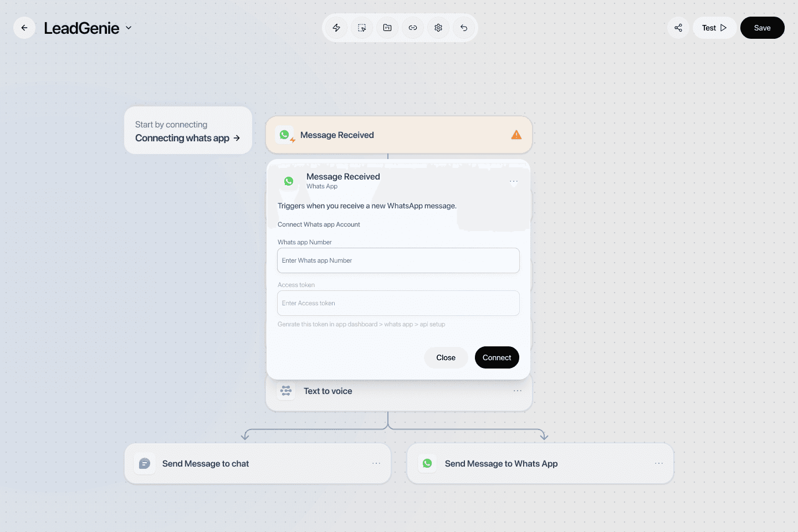Screen dimensions: 798x532
Task: Open Connecting whats app hint card
Action: pyautogui.click(x=188, y=131)
